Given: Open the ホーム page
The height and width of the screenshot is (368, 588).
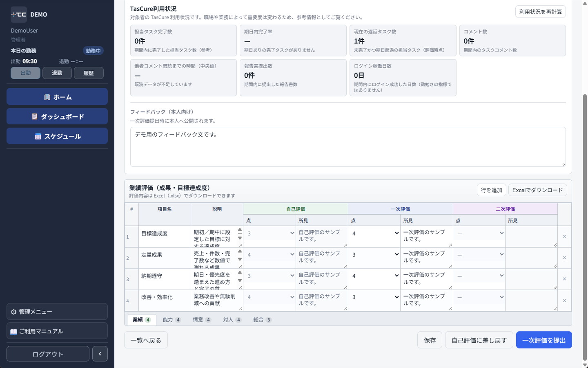Looking at the screenshot, I should click(57, 96).
